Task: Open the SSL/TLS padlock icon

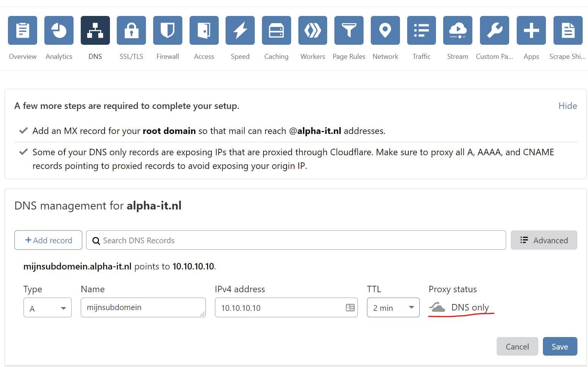Action: tap(131, 30)
